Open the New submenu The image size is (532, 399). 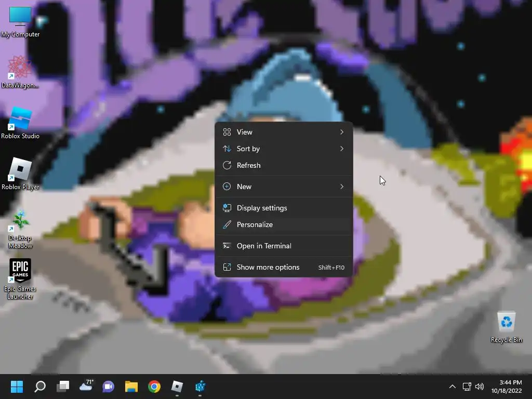[x=284, y=187]
